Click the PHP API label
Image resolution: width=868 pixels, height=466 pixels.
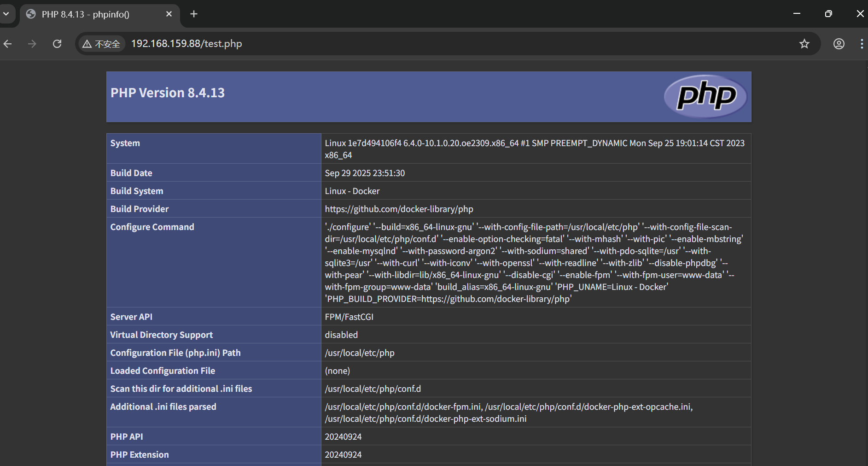[x=127, y=437]
